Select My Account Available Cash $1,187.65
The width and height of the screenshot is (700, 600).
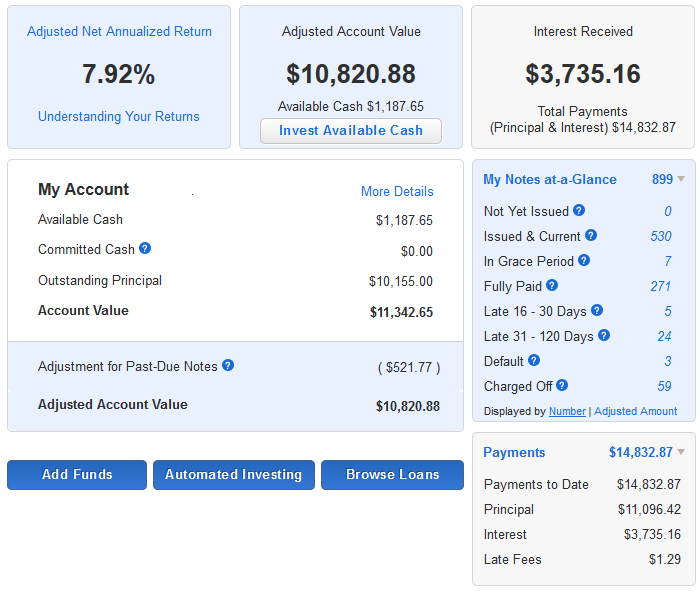tap(404, 220)
